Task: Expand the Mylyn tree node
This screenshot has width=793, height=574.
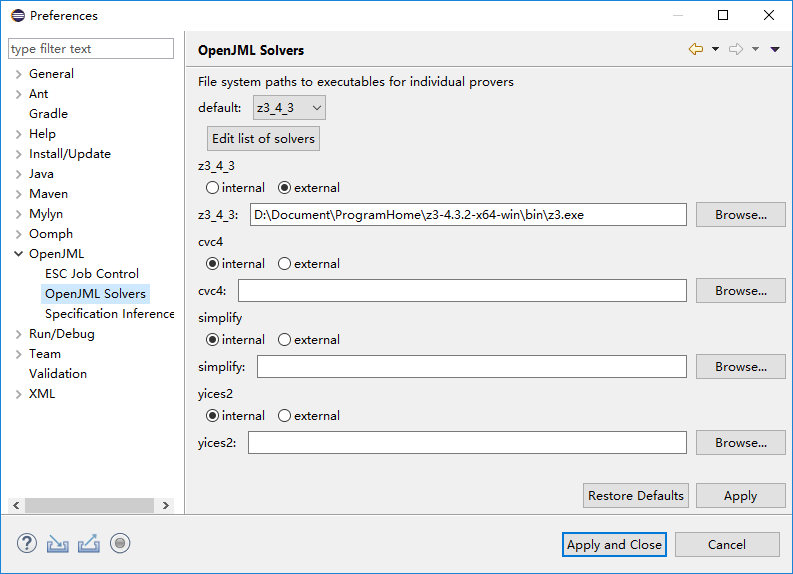Action: coord(19,214)
